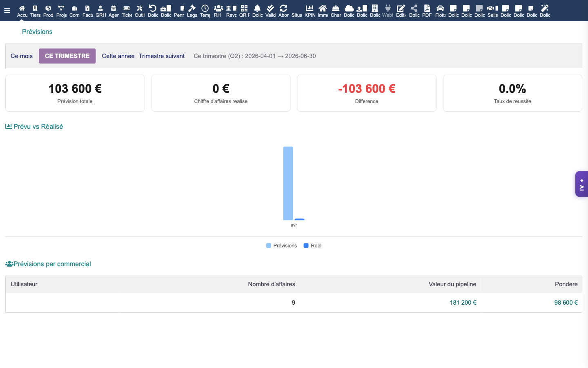
Task: Open the Produits cube icon module
Action: click(x=48, y=11)
